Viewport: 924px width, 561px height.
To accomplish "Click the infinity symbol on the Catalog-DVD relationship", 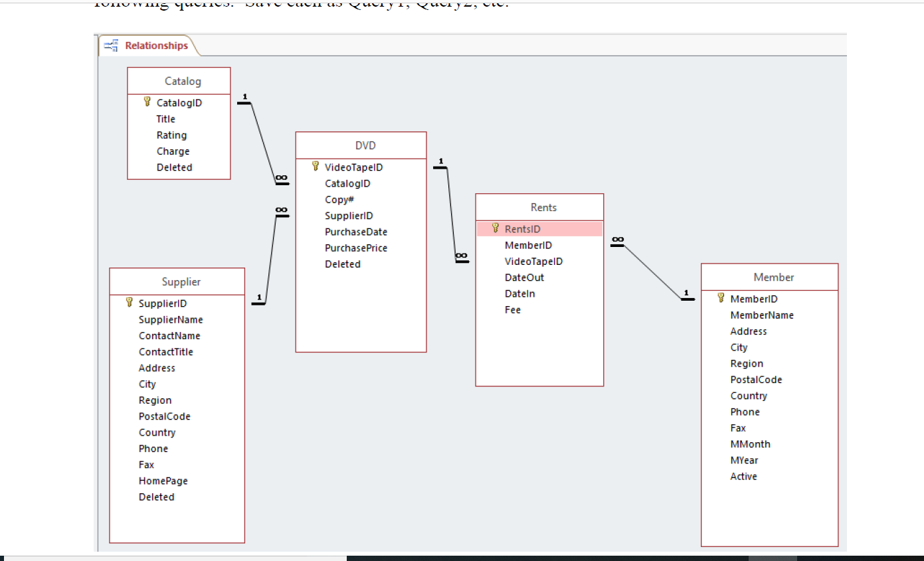I will [x=280, y=179].
